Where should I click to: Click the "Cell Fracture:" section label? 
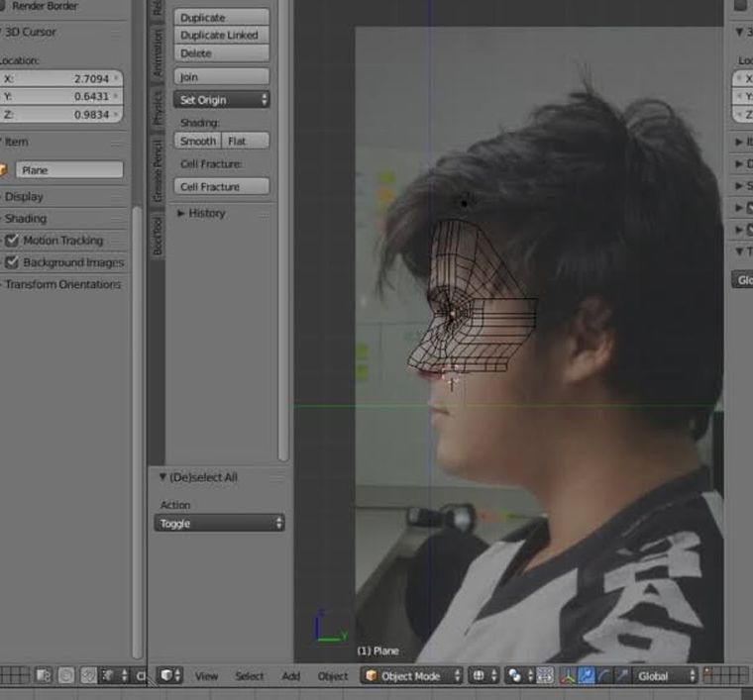tap(211, 164)
